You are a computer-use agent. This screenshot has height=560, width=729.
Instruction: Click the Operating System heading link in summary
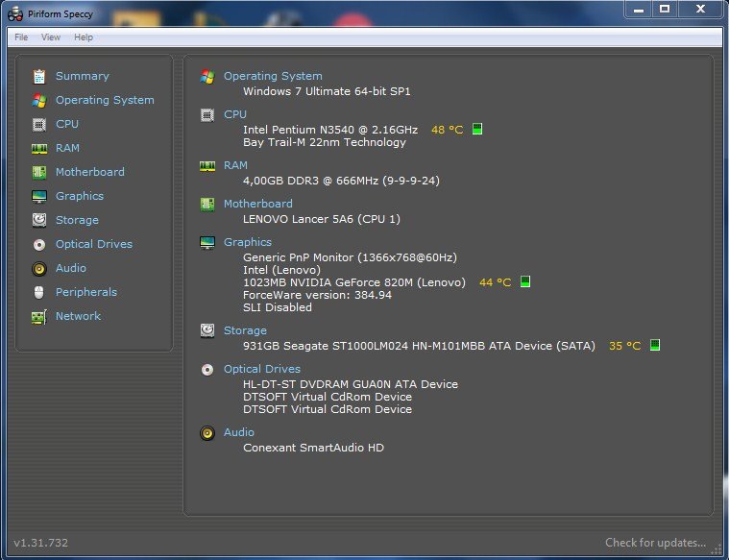coord(273,76)
